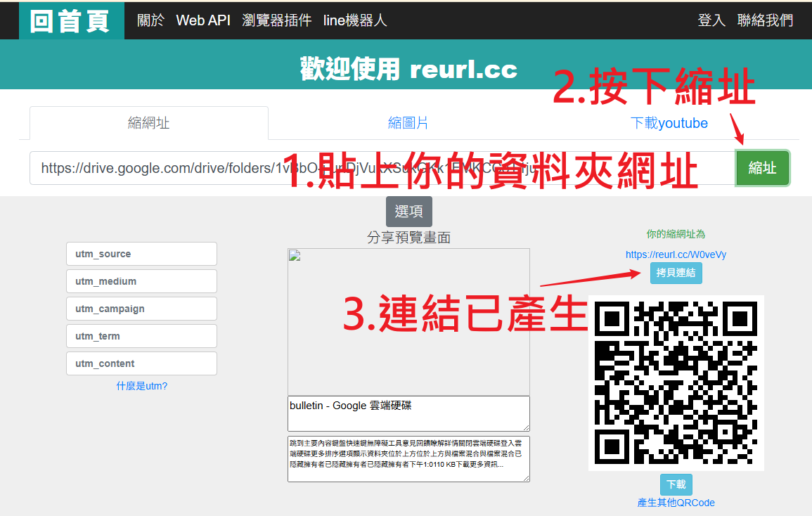Click the 分享預覽畫面 heading

click(x=408, y=238)
